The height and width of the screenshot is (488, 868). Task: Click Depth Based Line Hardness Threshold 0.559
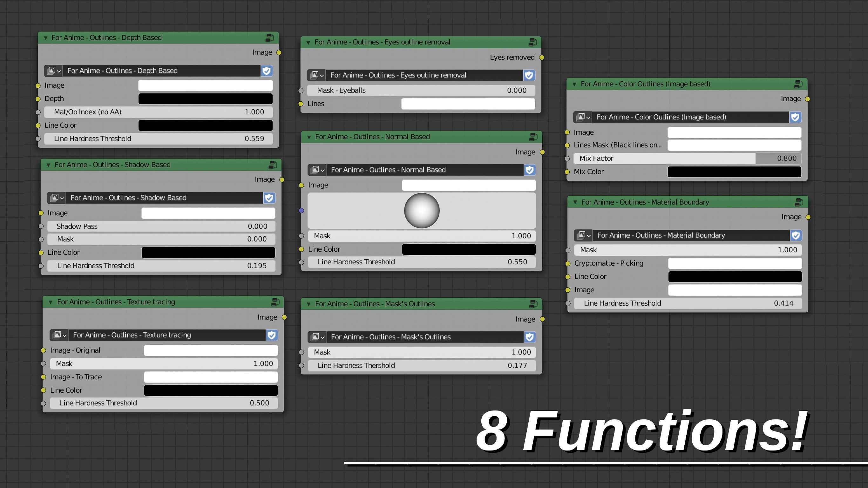point(158,139)
